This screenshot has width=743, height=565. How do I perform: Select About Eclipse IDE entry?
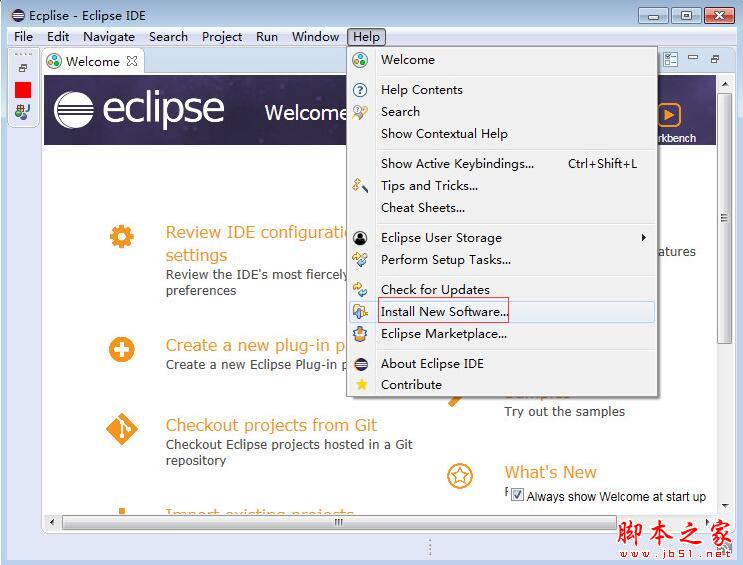click(x=502, y=364)
